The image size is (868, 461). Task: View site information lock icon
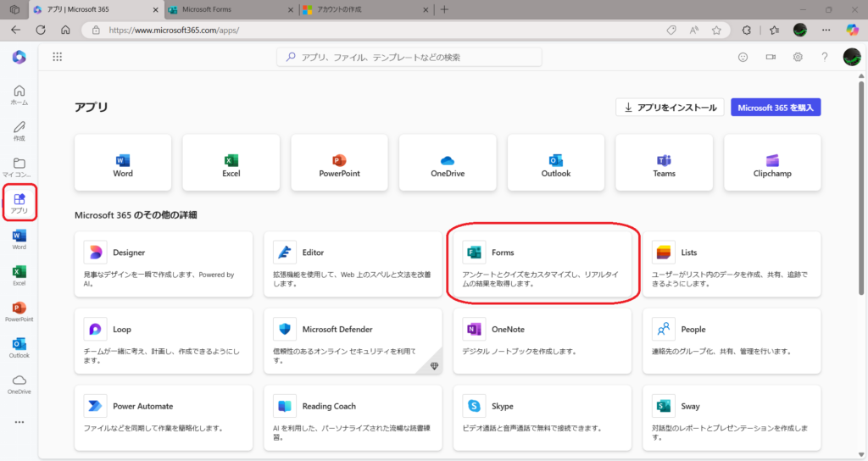(x=96, y=30)
